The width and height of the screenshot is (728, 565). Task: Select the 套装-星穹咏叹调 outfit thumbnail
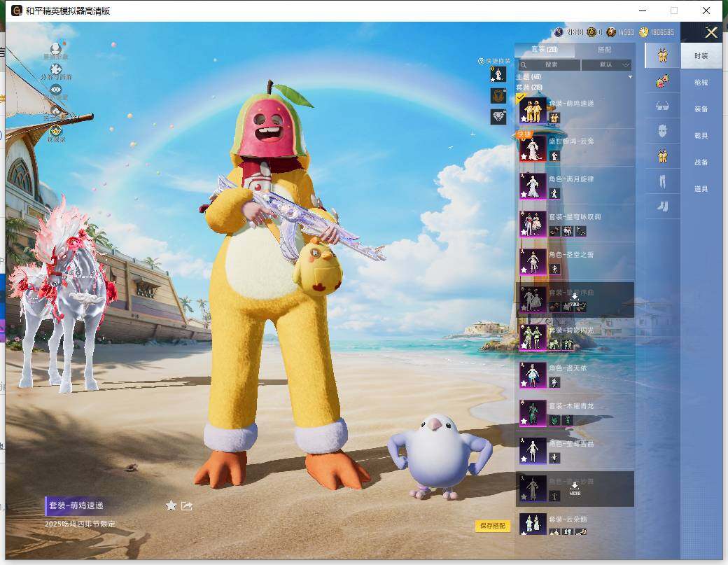click(x=533, y=223)
